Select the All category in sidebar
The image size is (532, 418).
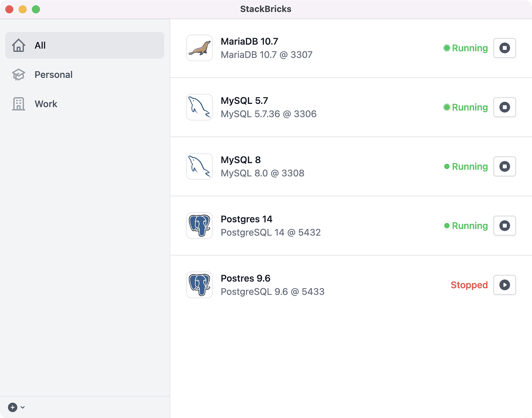[x=85, y=45]
